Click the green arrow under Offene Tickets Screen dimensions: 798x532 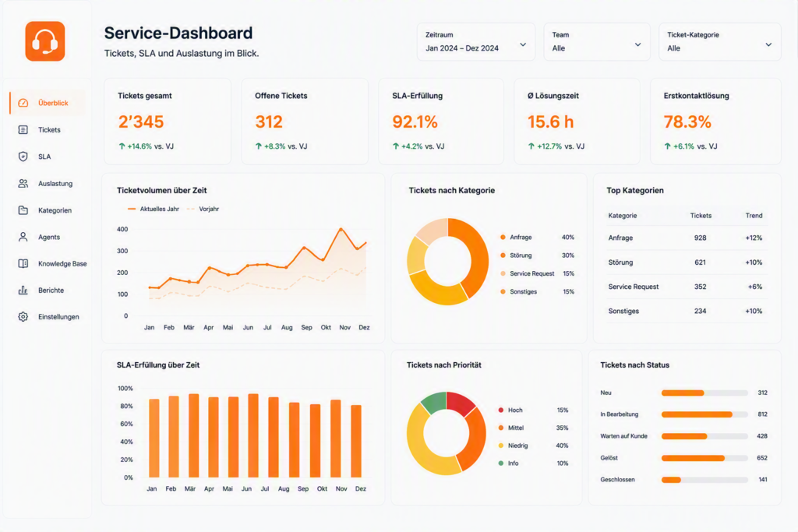(259, 146)
